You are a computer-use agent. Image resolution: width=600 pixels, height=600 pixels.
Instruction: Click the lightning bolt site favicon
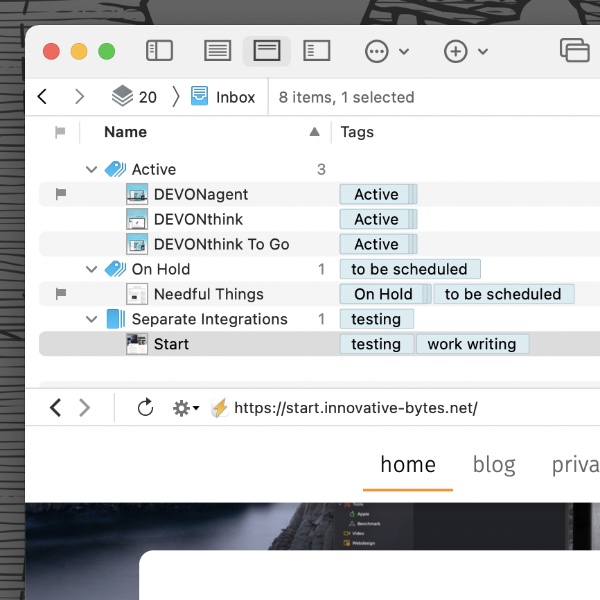(x=220, y=408)
